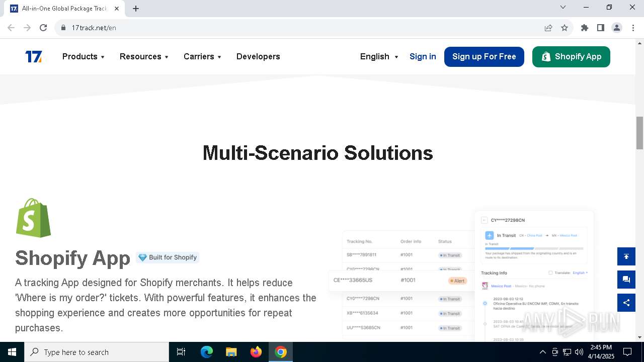Open the Windows Start menu

point(12,352)
